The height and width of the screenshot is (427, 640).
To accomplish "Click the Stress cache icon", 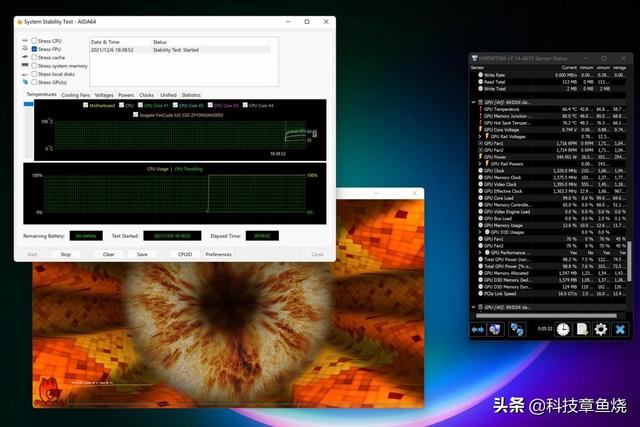I will [25, 57].
